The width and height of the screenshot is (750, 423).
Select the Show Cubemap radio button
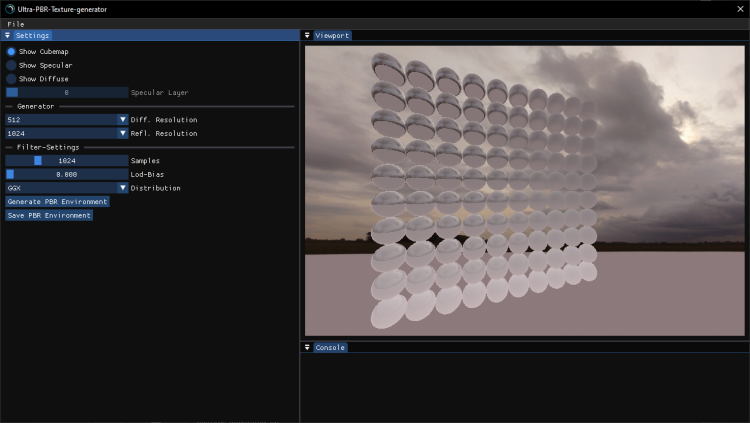pos(11,51)
